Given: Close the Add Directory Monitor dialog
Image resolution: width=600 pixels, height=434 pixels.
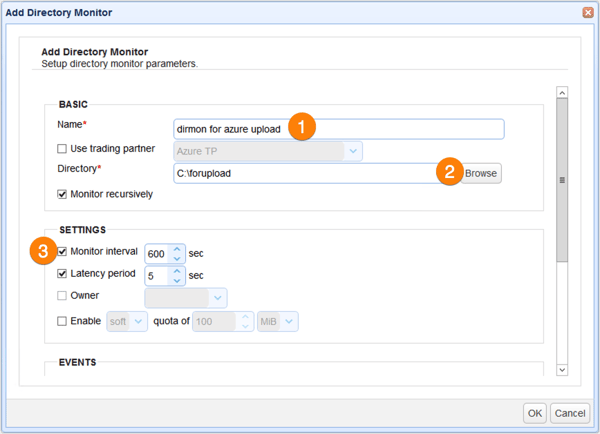Looking at the screenshot, I should click(588, 13).
